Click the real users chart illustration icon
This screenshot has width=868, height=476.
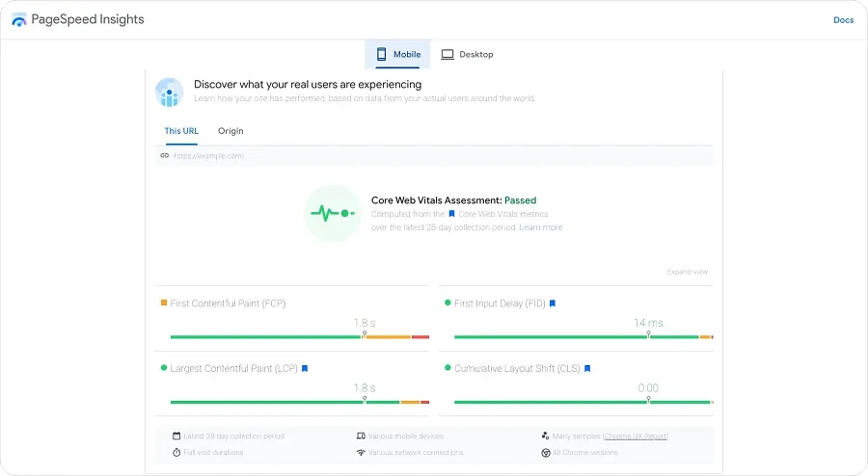170,93
